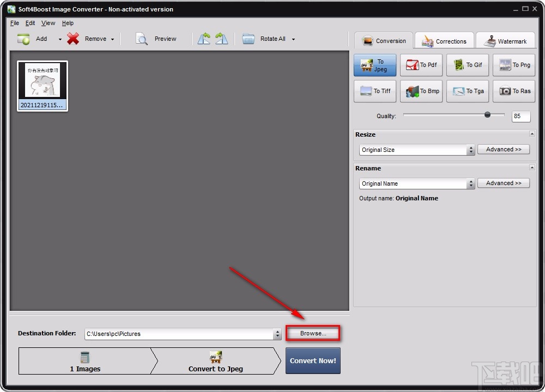Rotate image left with the counterclockwise icon
The width and height of the screenshot is (545, 392).
pyautogui.click(x=204, y=39)
